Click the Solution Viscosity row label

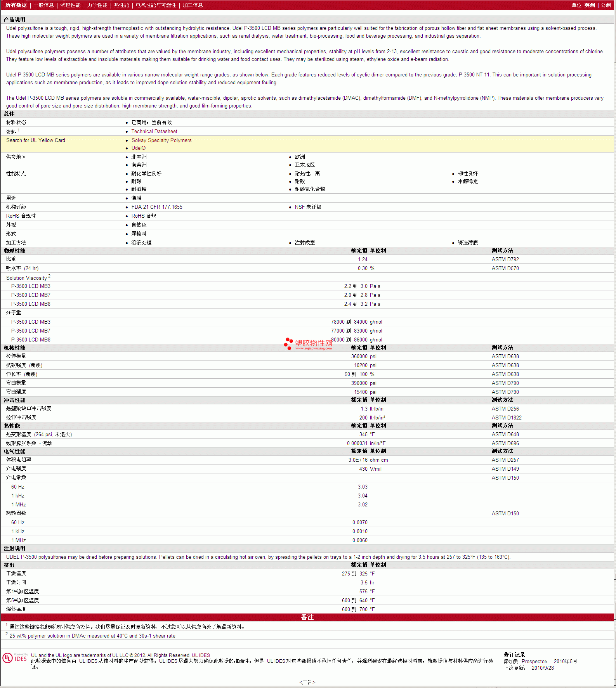pos(26,278)
